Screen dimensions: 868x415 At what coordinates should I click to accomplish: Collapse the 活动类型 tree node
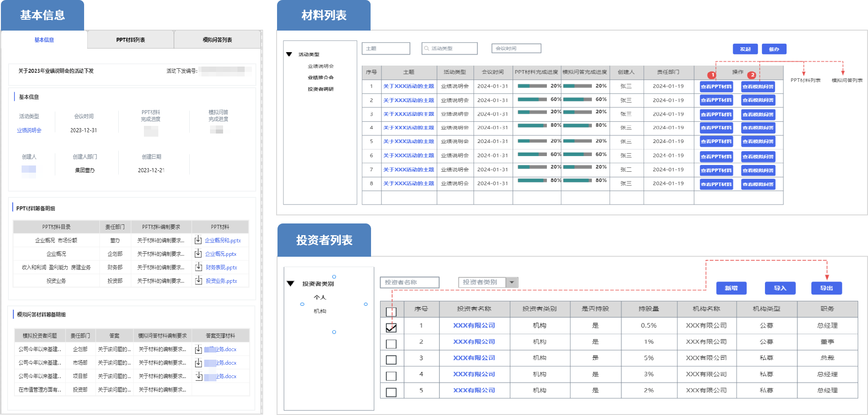coord(289,54)
